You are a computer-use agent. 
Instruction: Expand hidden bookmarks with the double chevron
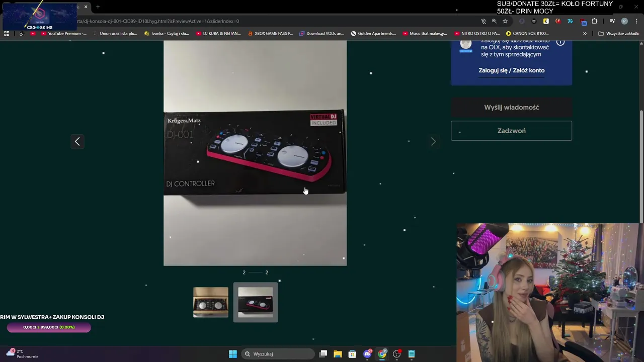pos(585,34)
